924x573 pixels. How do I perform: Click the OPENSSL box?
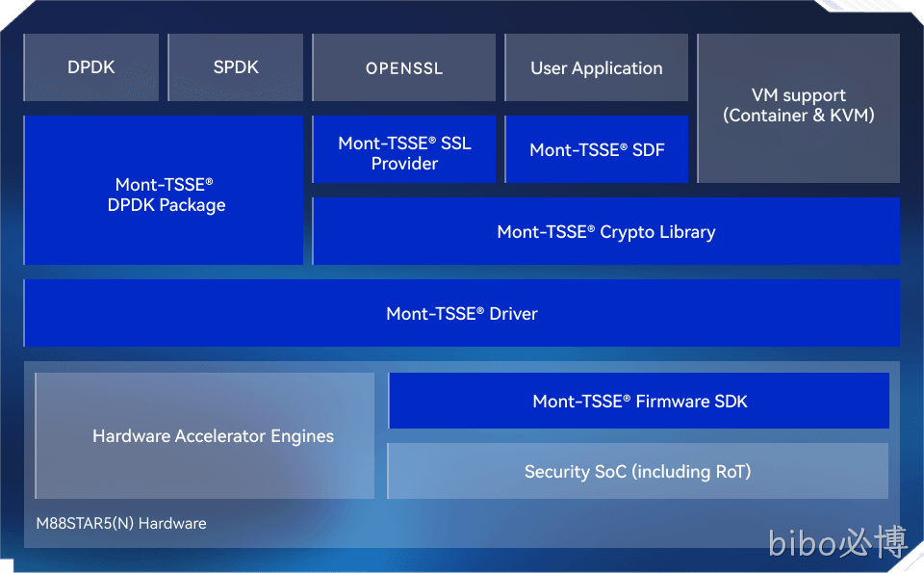[x=404, y=67]
